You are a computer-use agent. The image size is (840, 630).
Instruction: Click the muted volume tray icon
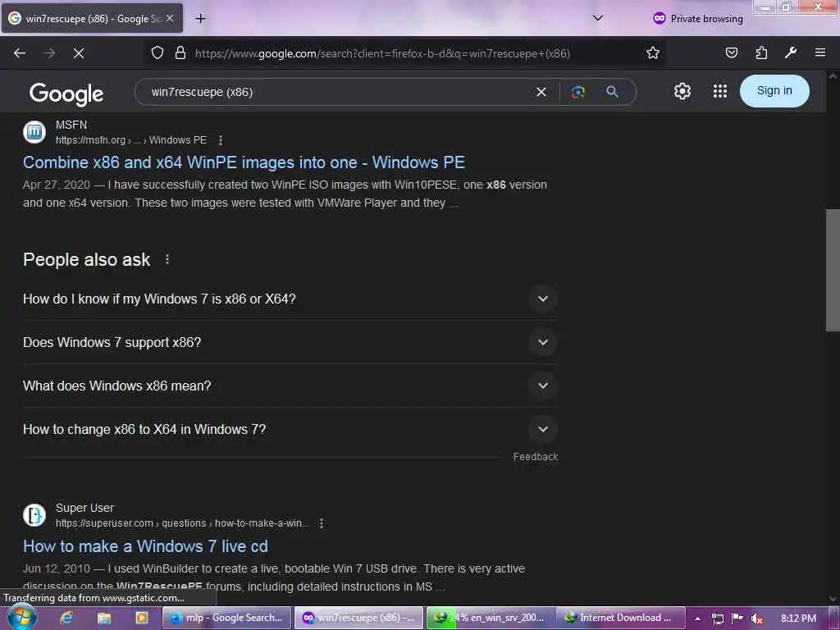point(756,619)
